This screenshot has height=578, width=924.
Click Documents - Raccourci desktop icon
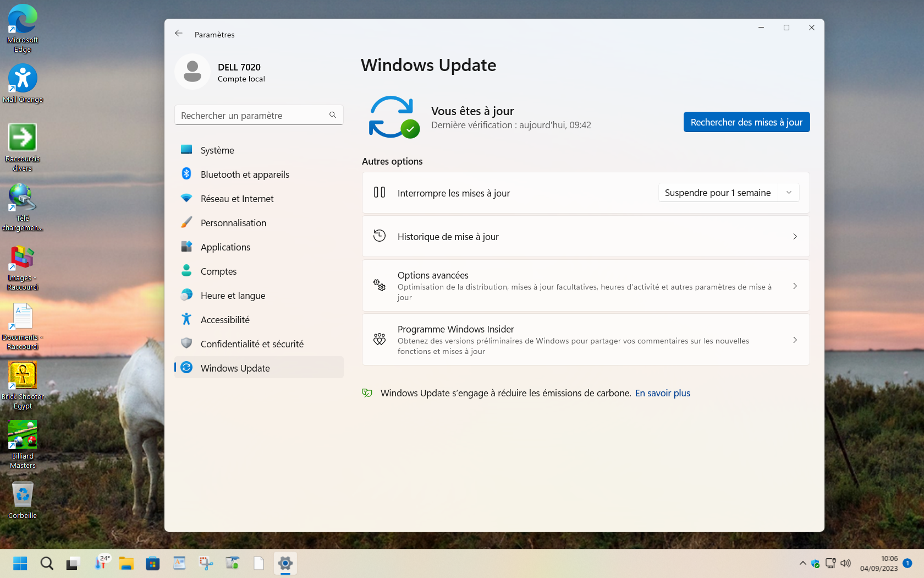pyautogui.click(x=23, y=326)
